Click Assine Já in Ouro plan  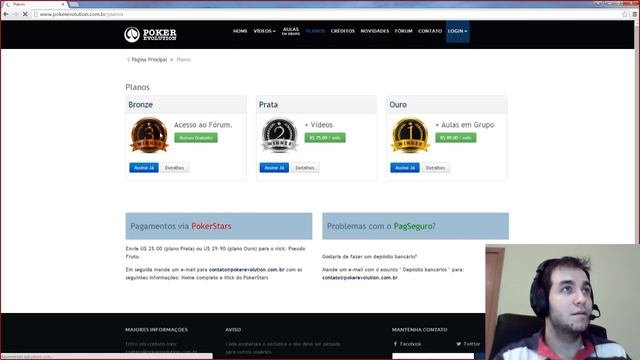click(404, 168)
